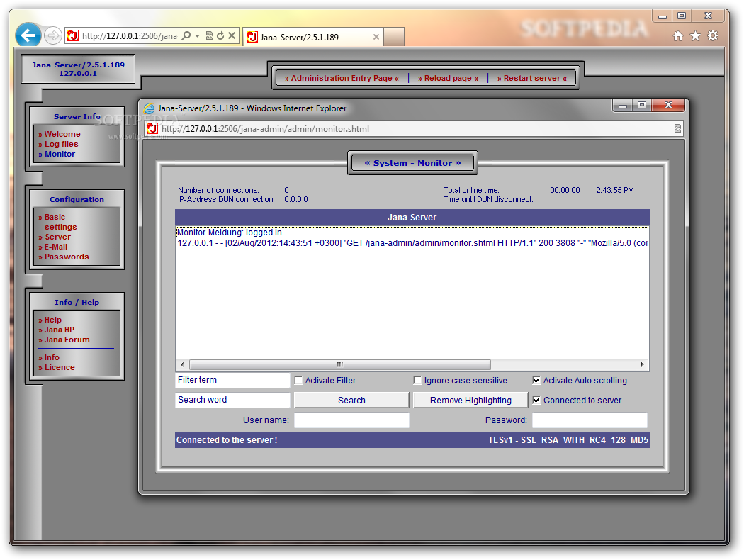Enable the Activate Filter checkbox

click(298, 381)
